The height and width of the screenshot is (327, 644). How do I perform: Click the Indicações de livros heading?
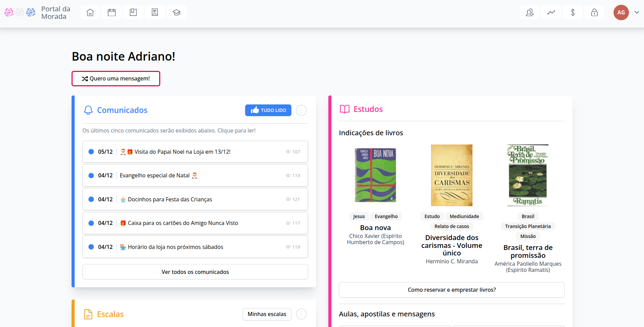coord(371,133)
